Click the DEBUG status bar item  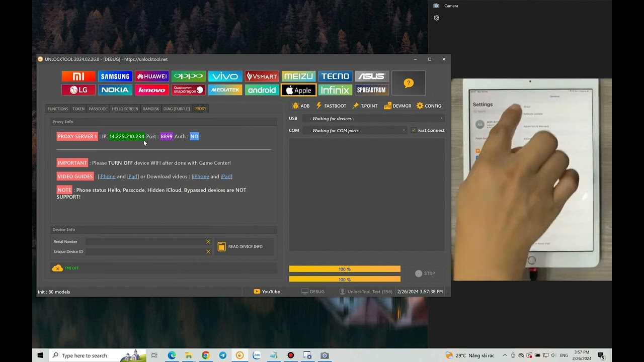point(313,292)
